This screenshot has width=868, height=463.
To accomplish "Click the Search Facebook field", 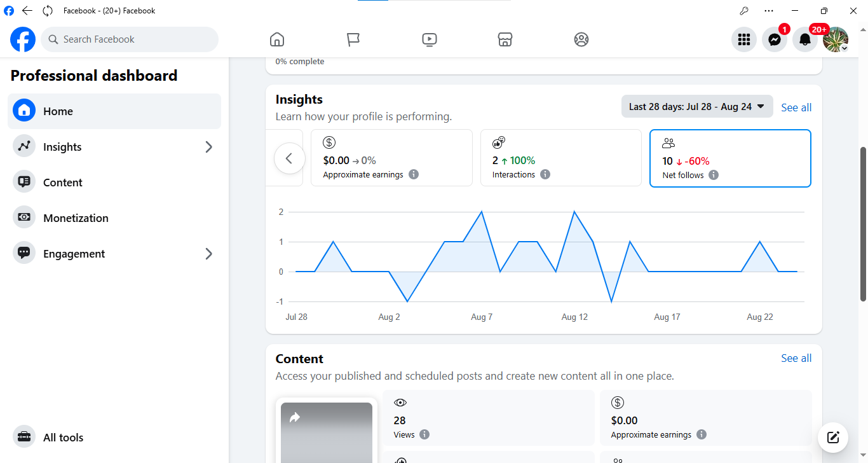I will 130,39.
